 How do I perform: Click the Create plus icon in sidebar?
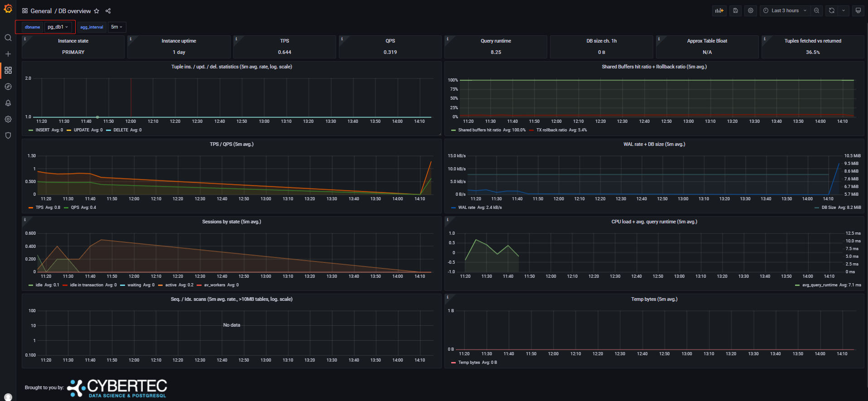coord(8,54)
